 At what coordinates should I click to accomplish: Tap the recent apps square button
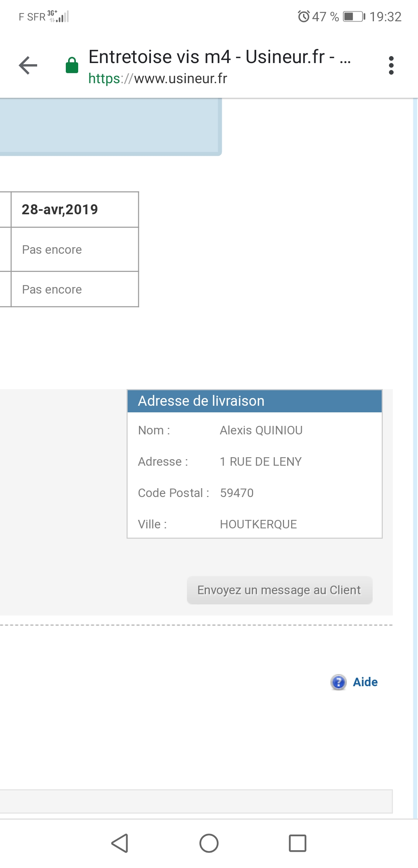click(298, 843)
